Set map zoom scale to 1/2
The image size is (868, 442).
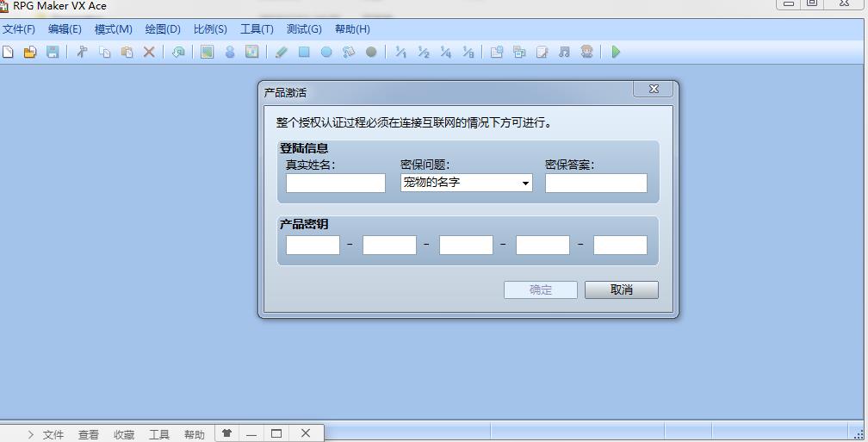424,52
